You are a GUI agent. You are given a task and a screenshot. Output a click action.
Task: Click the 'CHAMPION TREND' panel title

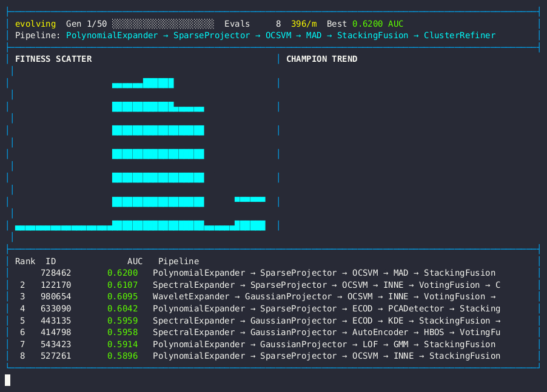pos(321,59)
